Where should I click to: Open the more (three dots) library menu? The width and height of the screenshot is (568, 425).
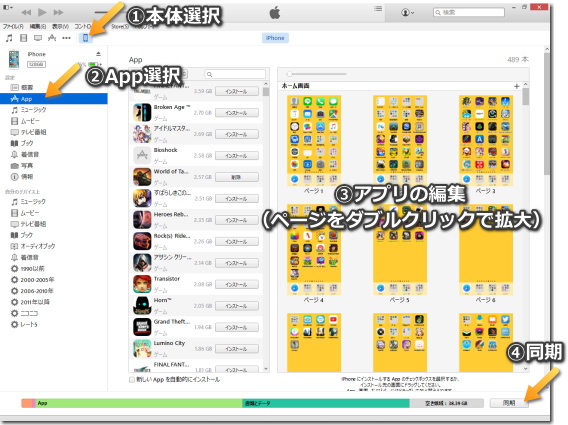[66, 38]
